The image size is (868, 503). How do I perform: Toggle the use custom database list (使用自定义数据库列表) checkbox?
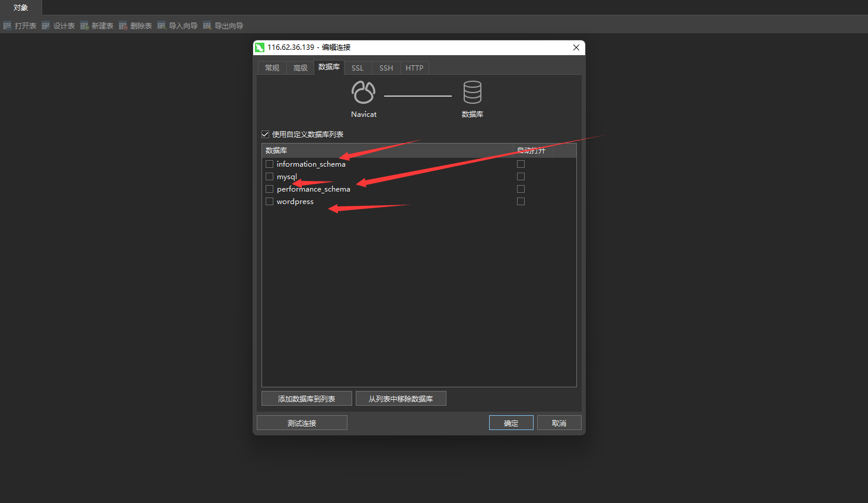pyautogui.click(x=265, y=134)
